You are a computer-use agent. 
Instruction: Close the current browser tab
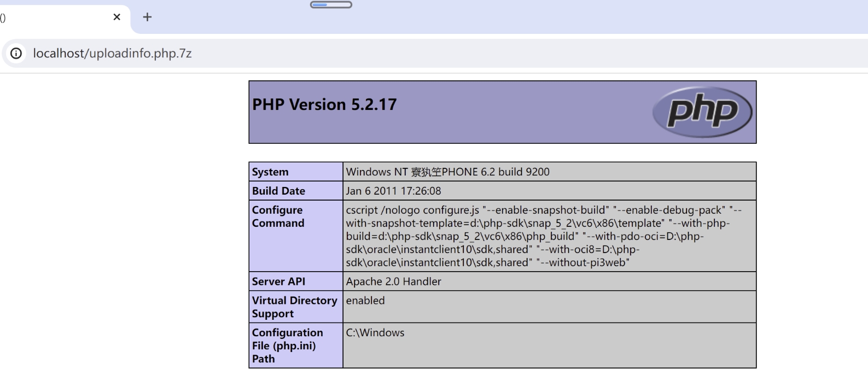tap(116, 17)
